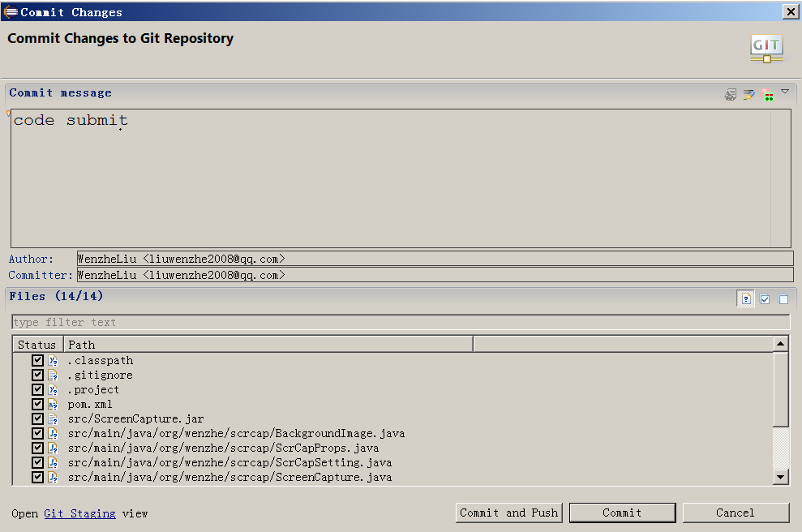Click the Commit message section header
The height and width of the screenshot is (532, 802).
pos(60,93)
